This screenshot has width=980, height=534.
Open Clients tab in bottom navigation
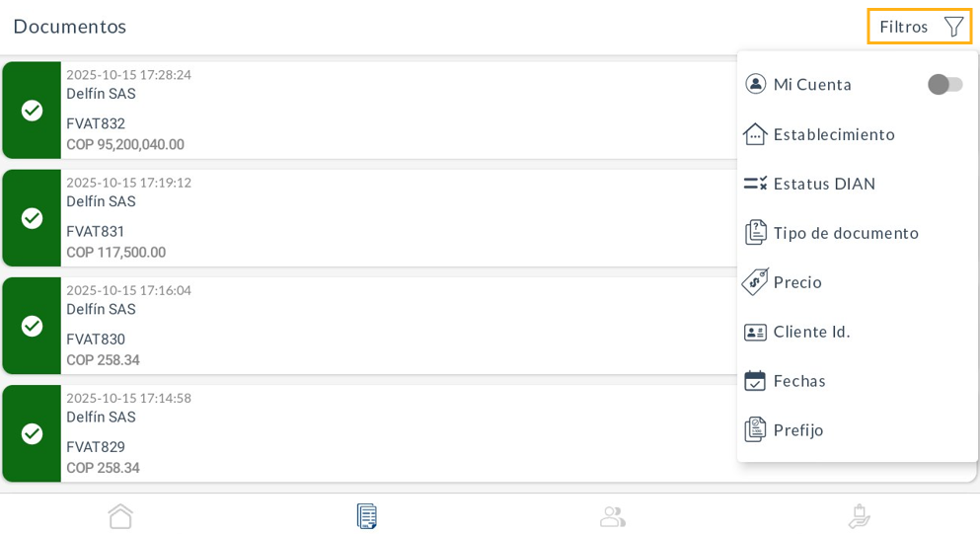click(x=613, y=516)
